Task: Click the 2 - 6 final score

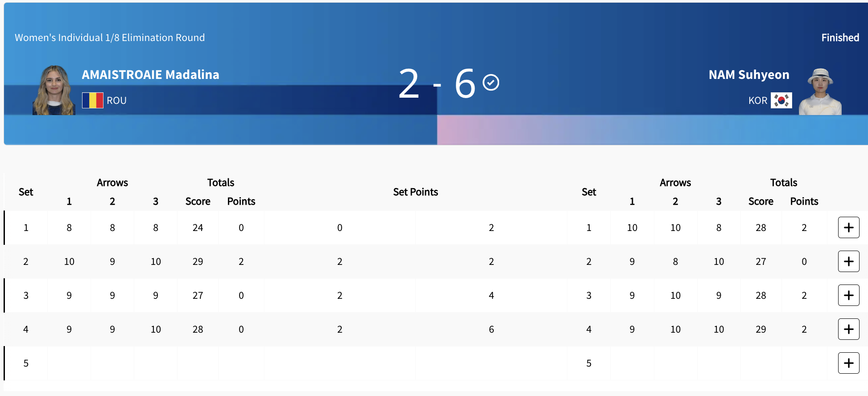Action: 437,83
